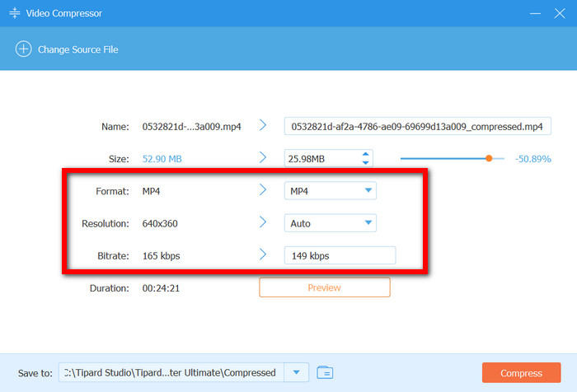
Task: Click the source file name 0532821d-...3a009.mp4
Action: (x=191, y=127)
